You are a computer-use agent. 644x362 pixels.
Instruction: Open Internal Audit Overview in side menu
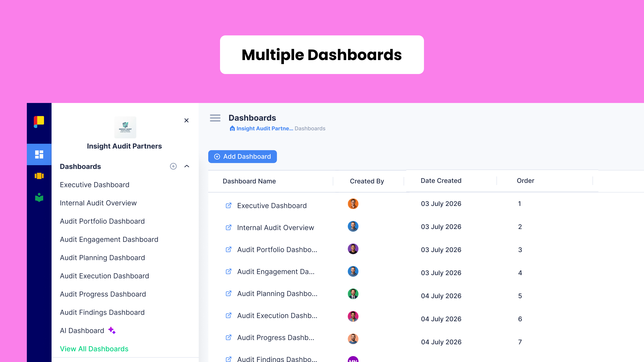pos(98,203)
